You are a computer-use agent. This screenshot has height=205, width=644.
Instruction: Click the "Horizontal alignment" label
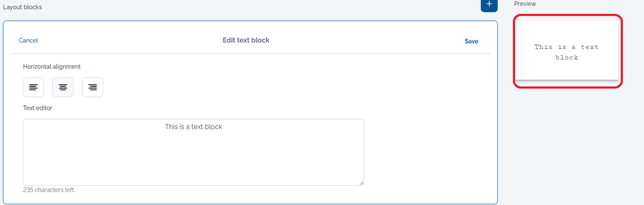pyautogui.click(x=52, y=66)
